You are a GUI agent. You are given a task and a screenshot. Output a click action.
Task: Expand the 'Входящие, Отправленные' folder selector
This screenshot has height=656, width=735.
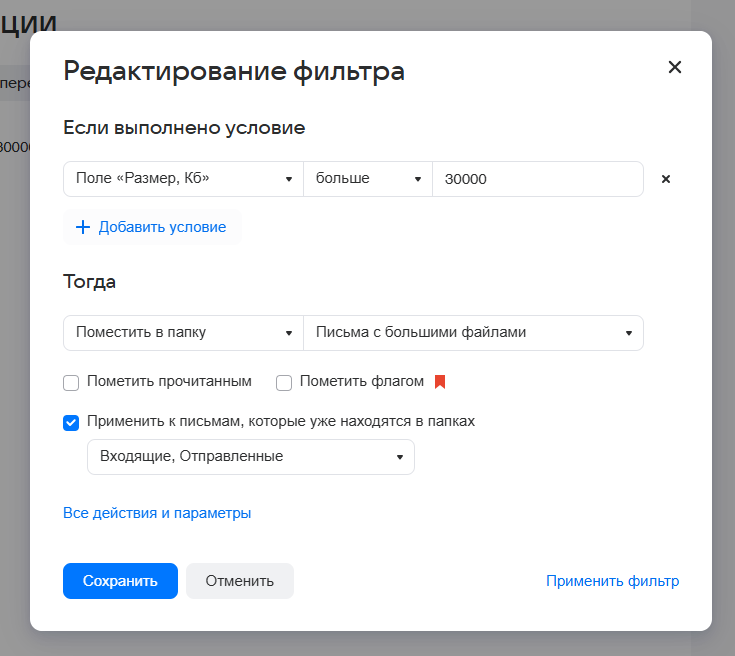(x=251, y=456)
